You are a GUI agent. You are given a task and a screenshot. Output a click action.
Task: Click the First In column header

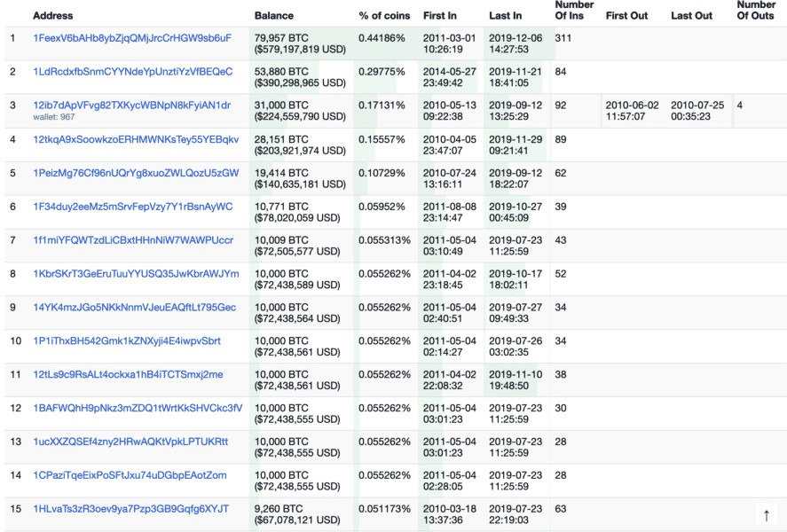[x=440, y=16]
